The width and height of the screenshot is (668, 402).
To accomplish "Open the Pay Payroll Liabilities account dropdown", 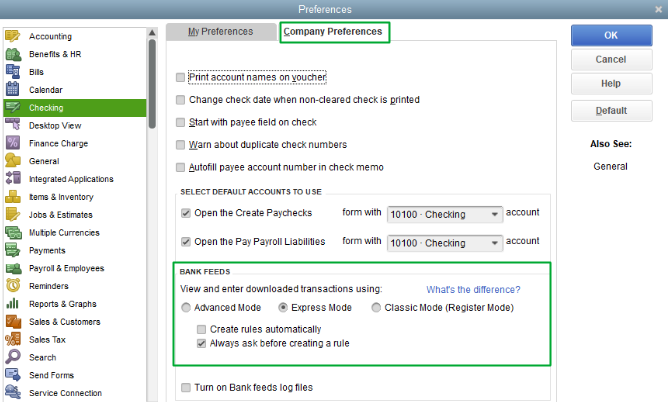I will click(495, 243).
